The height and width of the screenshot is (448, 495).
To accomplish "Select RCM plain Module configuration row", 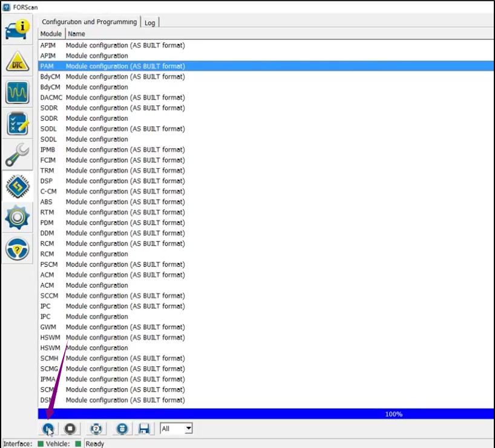I will [266, 254].
